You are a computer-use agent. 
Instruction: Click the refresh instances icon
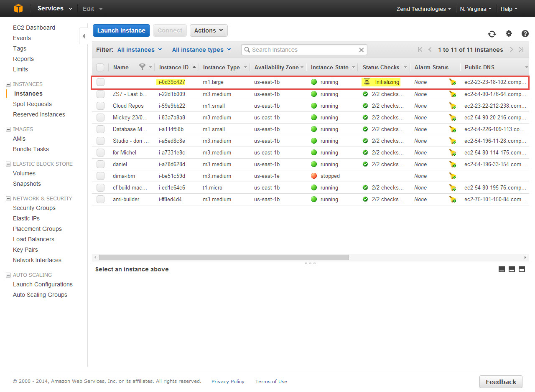pos(492,34)
